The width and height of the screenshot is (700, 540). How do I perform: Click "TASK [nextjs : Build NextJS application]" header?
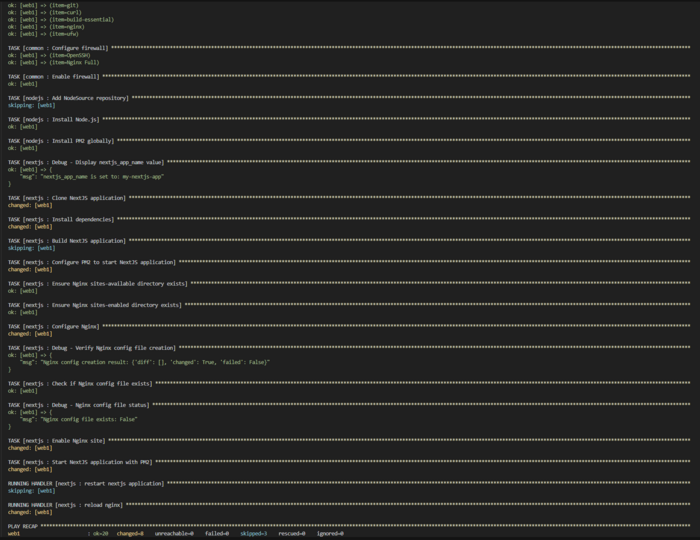point(67,241)
